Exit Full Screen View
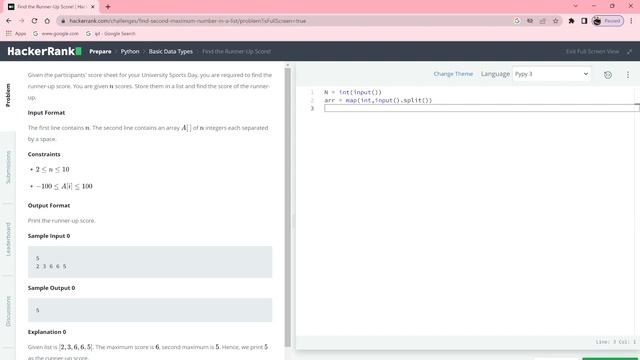 (592, 51)
